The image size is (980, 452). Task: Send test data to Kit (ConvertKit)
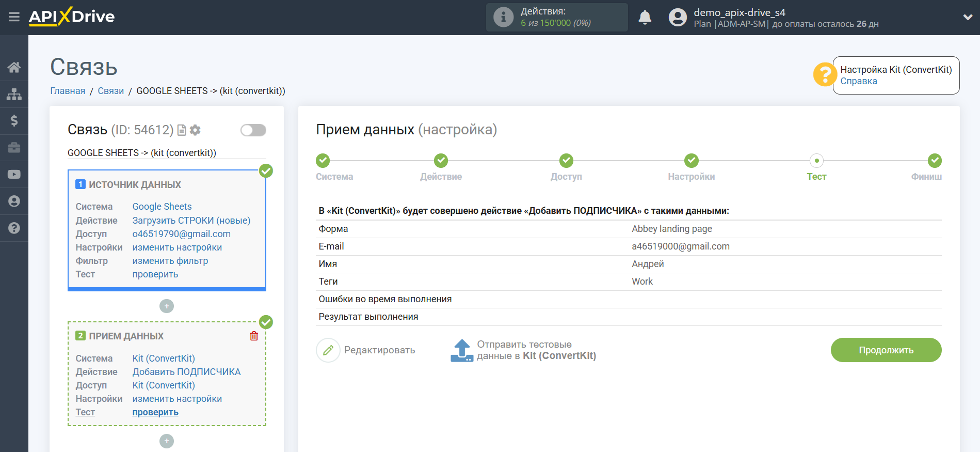[523, 350]
